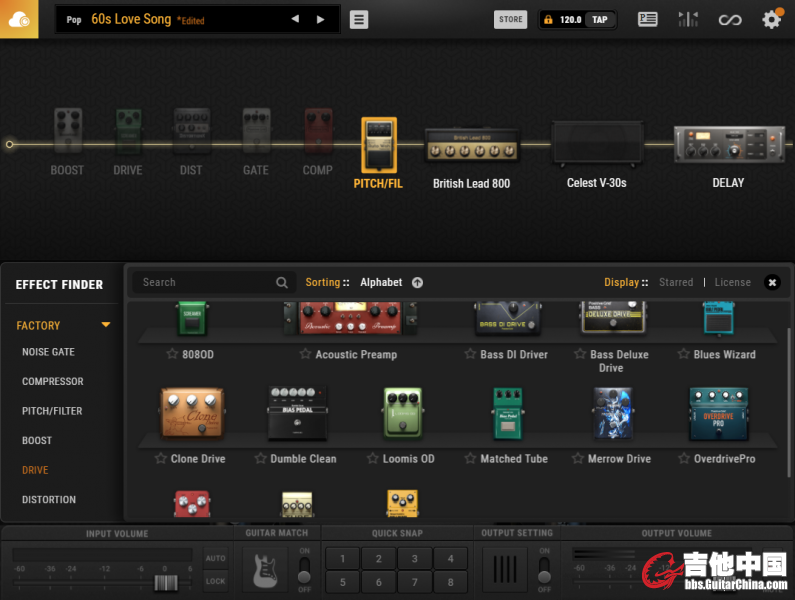Viewport: 795px width, 600px height.
Task: Star the Dumble Clean pedal
Action: click(261, 459)
